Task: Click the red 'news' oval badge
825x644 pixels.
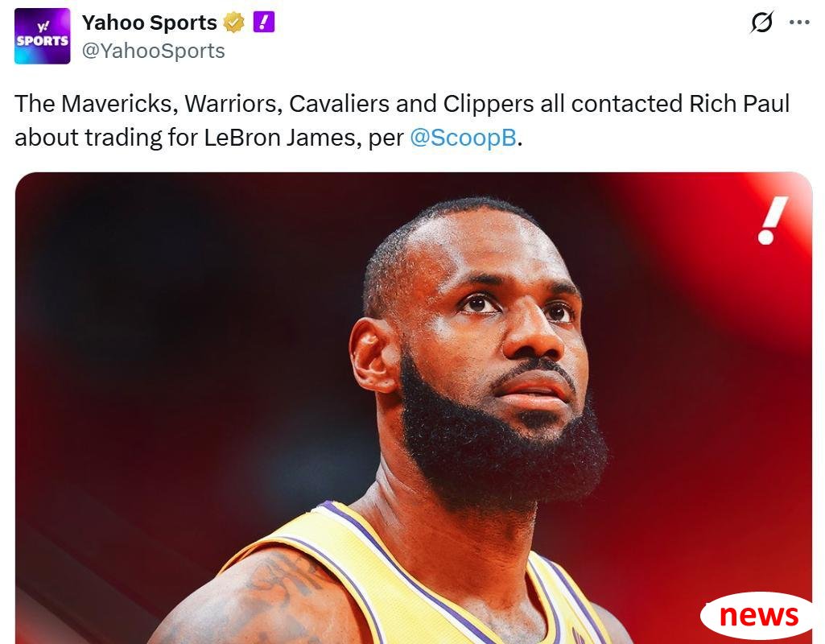Action: (x=757, y=615)
